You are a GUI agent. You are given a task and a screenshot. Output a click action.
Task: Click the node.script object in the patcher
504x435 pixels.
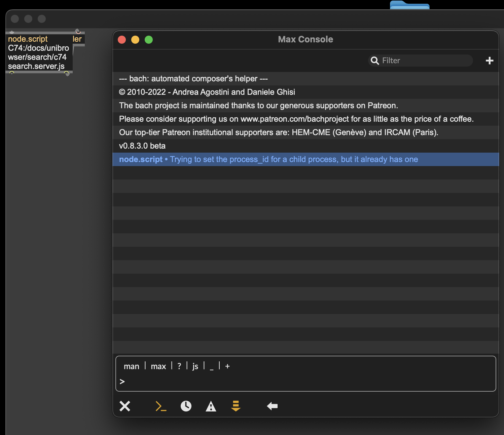(x=39, y=52)
